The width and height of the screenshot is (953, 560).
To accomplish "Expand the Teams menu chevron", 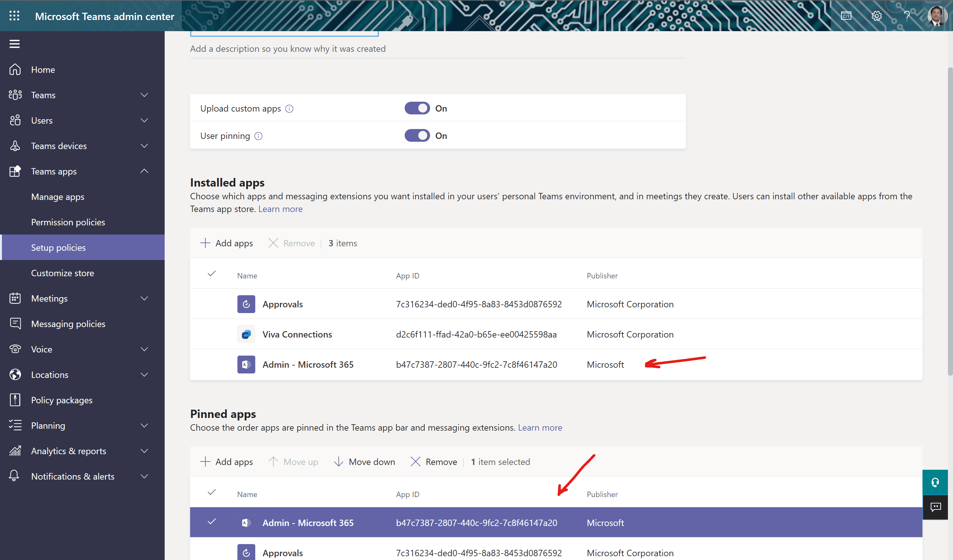I will [144, 95].
